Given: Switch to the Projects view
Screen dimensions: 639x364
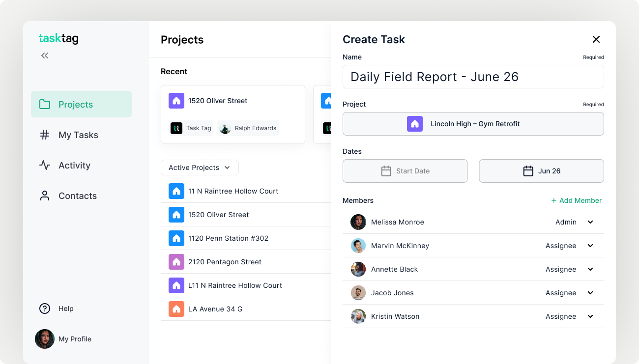Looking at the screenshot, I should [76, 104].
